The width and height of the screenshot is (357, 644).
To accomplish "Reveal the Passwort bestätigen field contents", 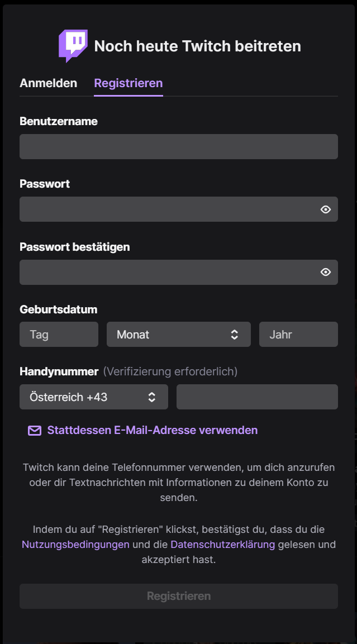I will [x=326, y=272].
